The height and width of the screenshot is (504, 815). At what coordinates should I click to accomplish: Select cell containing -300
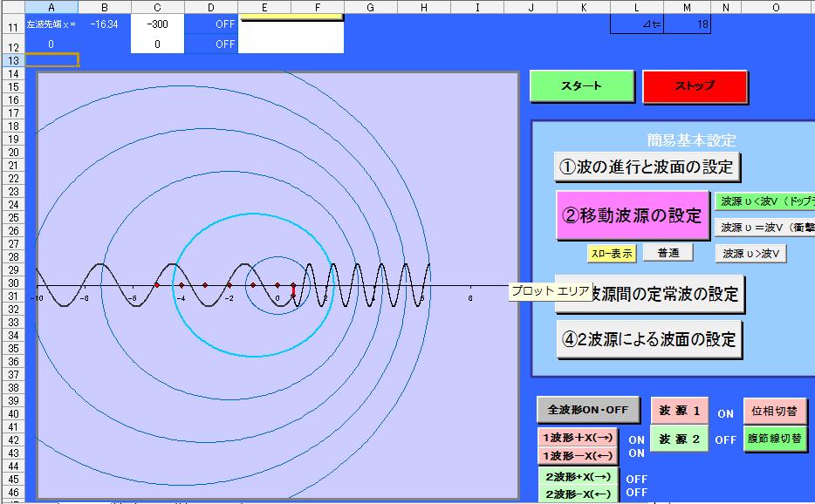[157, 24]
